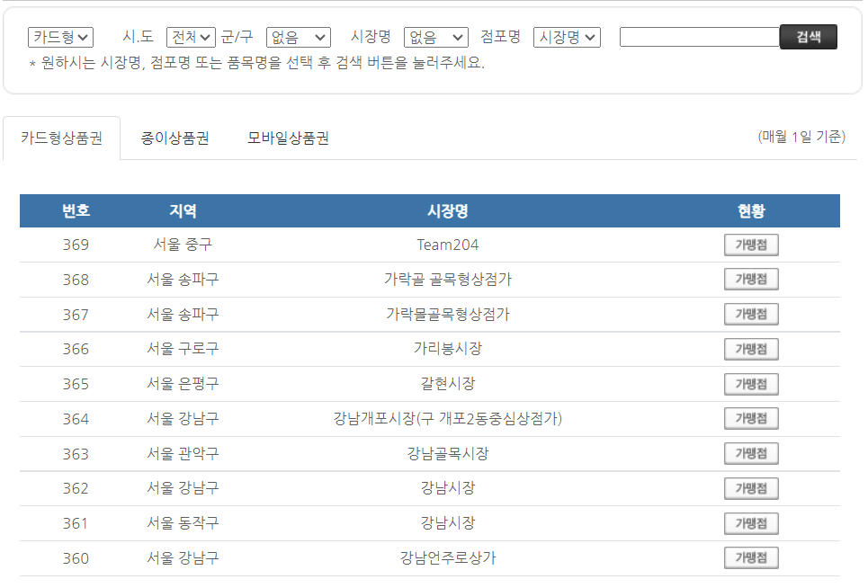Screen dimensions: 868x588
Task: Open 가맹점 for 가락몰골목형상점가
Action: (751, 314)
